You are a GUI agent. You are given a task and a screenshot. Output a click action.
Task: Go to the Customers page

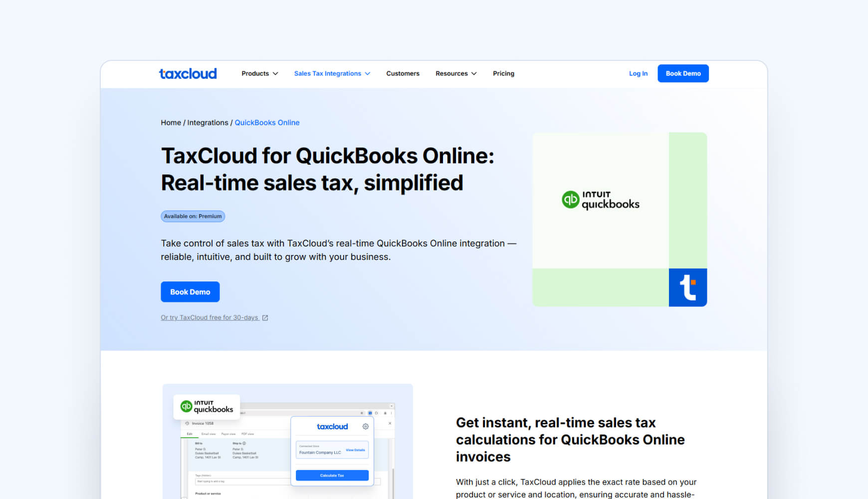click(x=403, y=73)
